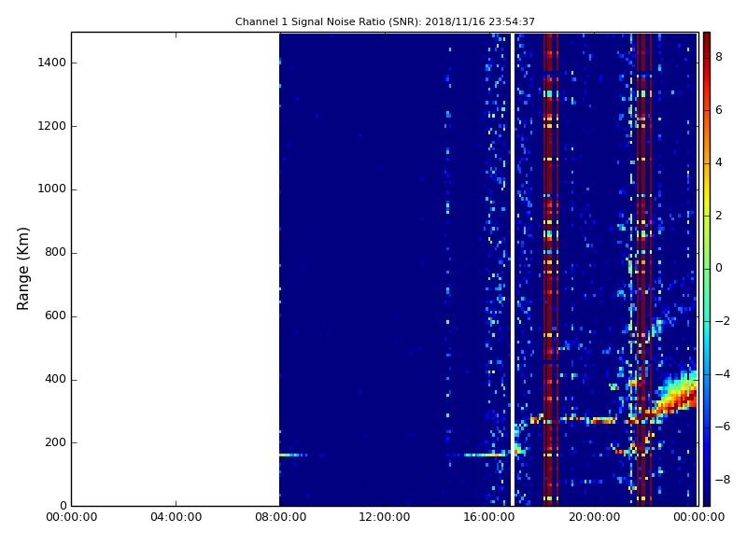Click the 400 tick label on range axis
The width and height of the screenshot is (747, 560).
[x=55, y=379]
